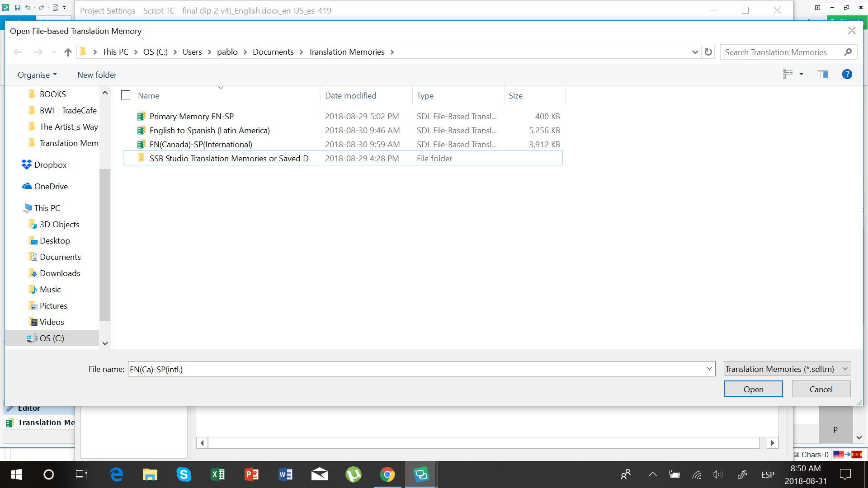Open Pictures folder in sidebar
The height and width of the screenshot is (488, 868).
click(x=53, y=305)
